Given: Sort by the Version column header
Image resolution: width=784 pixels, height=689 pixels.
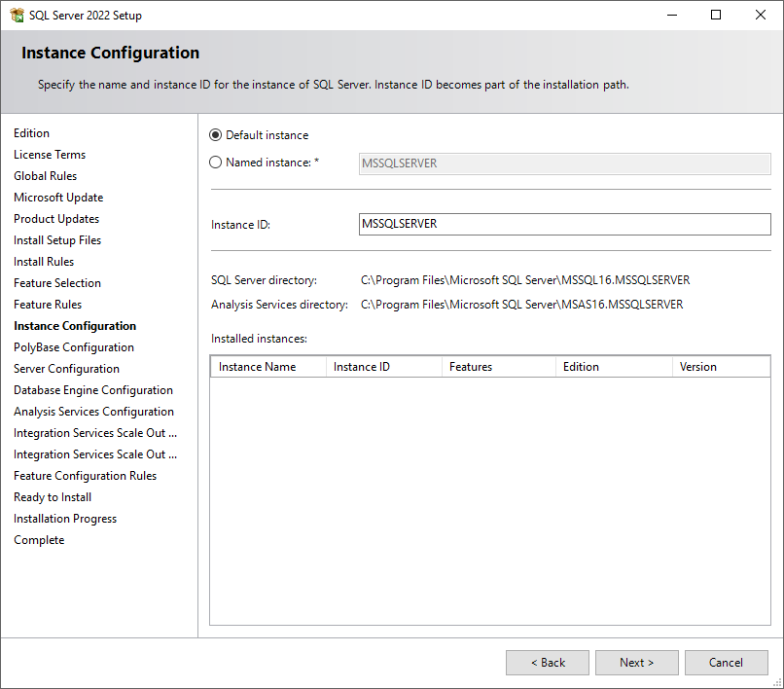Looking at the screenshot, I should (x=698, y=367).
